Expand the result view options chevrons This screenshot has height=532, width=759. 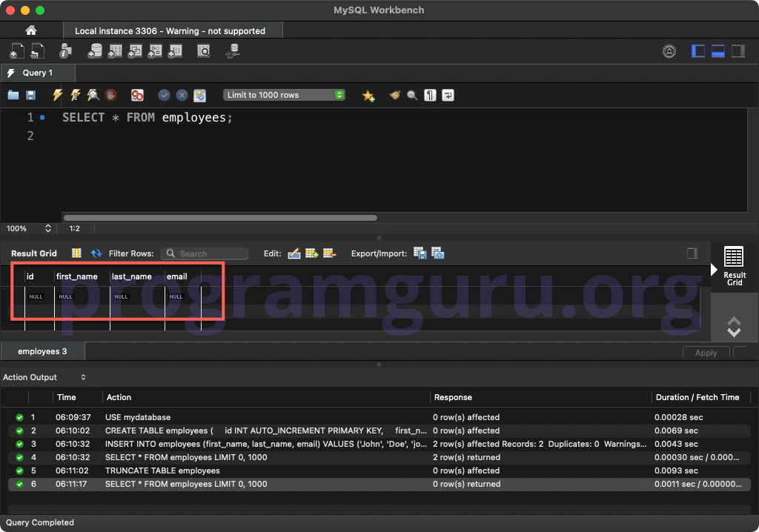[x=734, y=327]
